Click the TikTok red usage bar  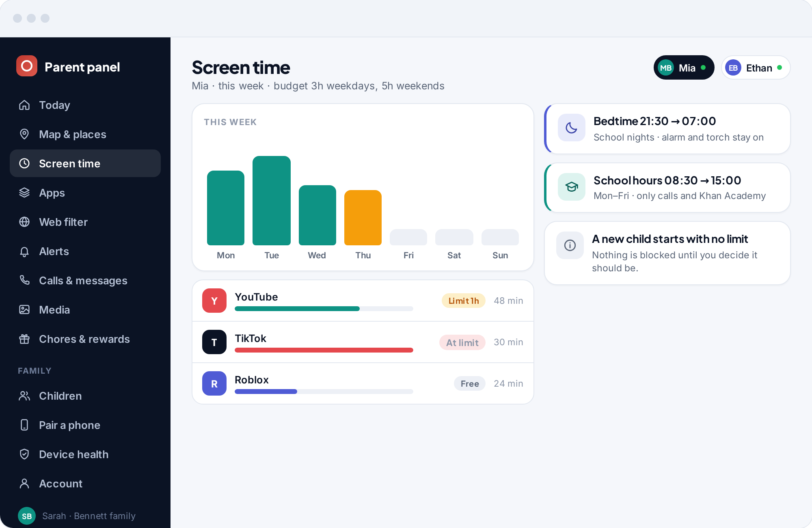pyautogui.click(x=324, y=350)
